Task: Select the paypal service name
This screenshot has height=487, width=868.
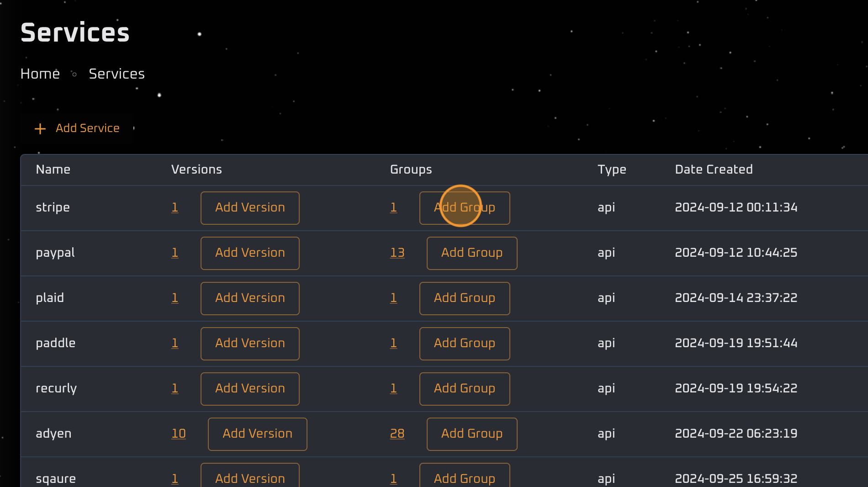Action: (55, 253)
